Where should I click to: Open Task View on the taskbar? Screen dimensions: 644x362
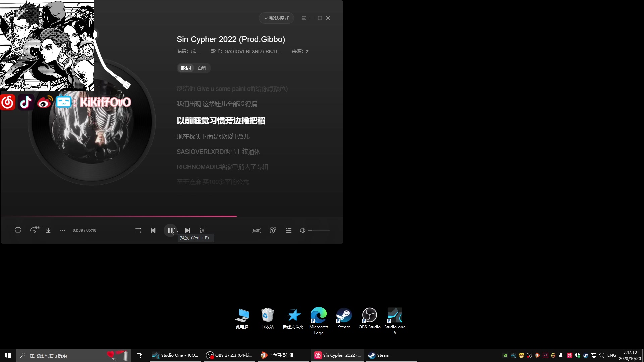140,355
